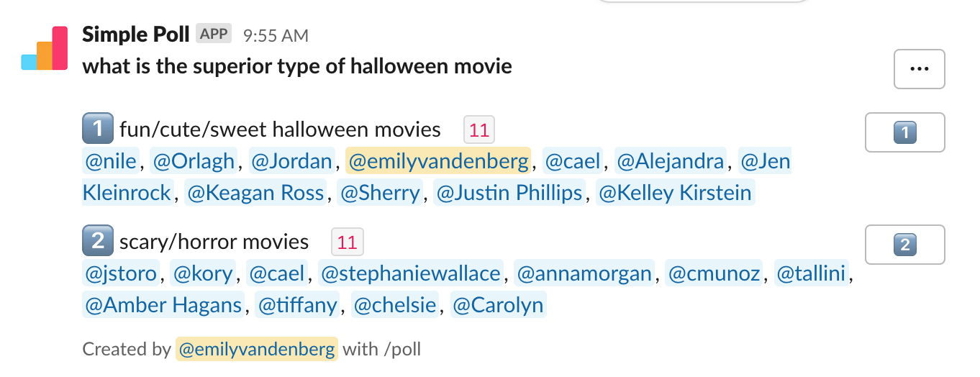Click the Simple Poll app avatar icon
Image resolution: width=980 pixels, height=377 pixels.
[45, 49]
